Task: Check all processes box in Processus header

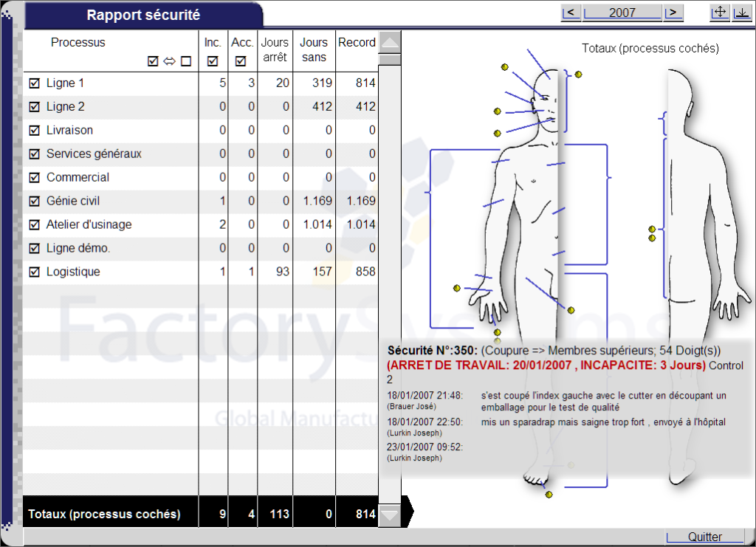Action: 153,61
